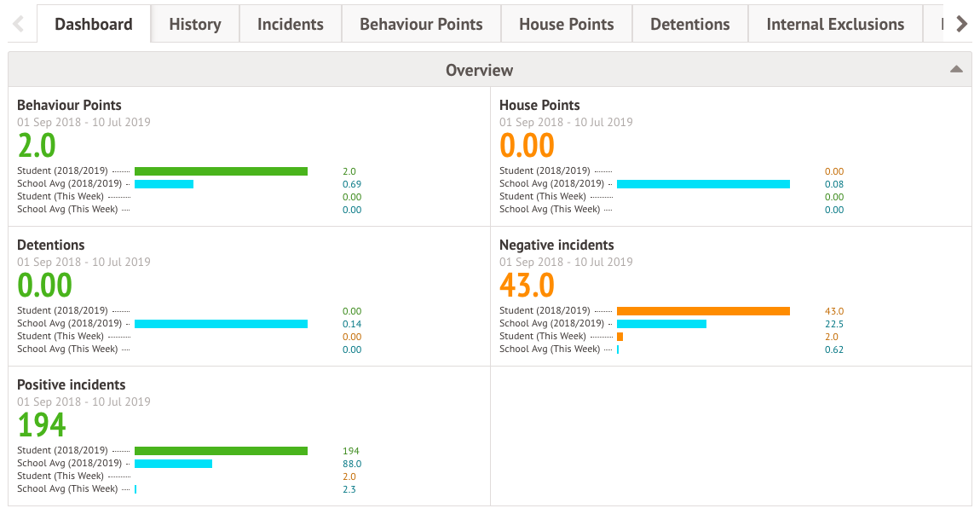Click the left tab-scroll chevron

pos(18,23)
